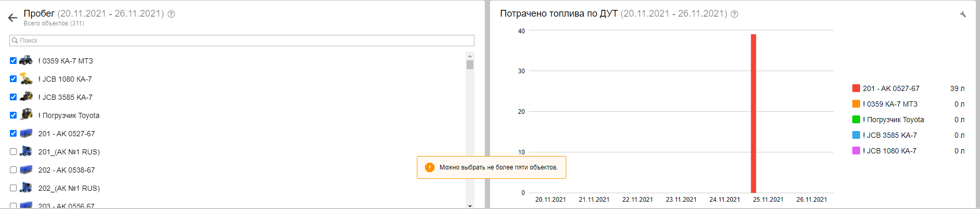Click the red bar for 25.11.2021
The image size is (980, 209).
pos(753,113)
